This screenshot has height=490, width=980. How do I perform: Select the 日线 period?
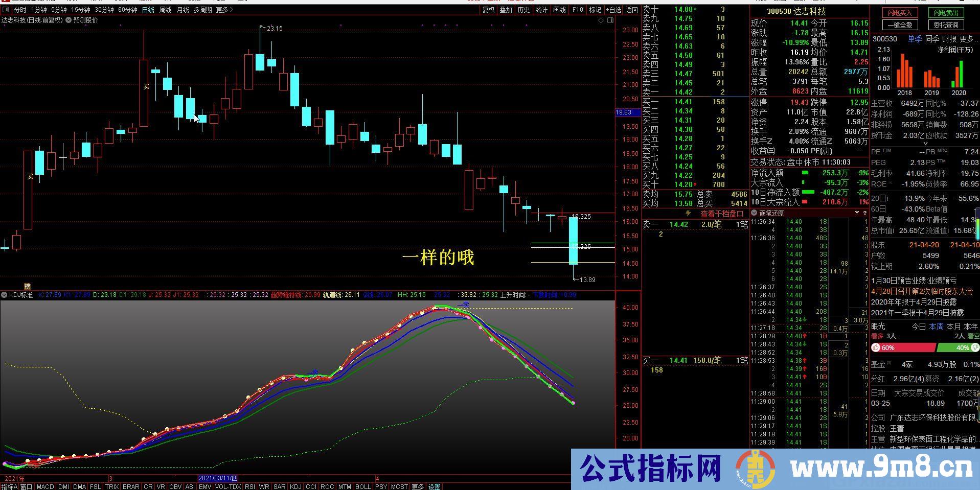click(148, 10)
